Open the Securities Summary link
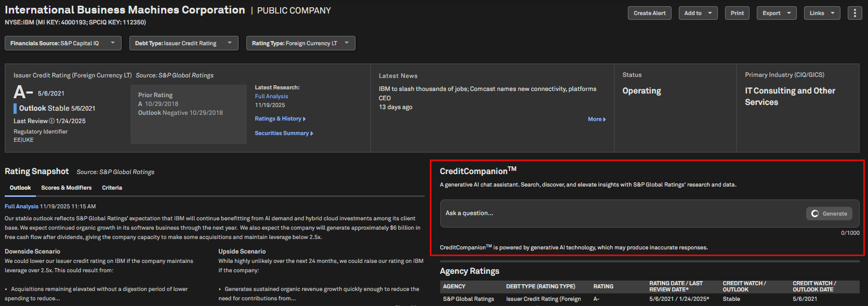Screen dimensions: 868x306 click(283, 134)
